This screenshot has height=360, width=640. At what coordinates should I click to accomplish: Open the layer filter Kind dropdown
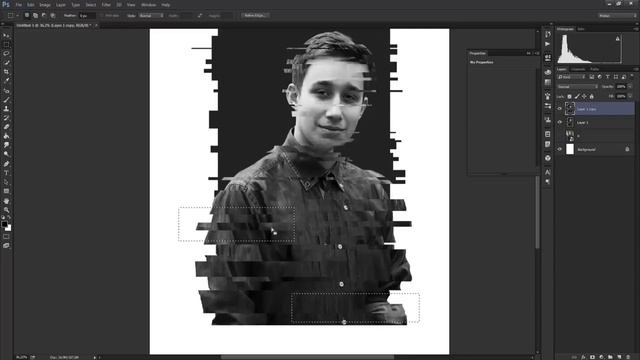tap(571, 77)
